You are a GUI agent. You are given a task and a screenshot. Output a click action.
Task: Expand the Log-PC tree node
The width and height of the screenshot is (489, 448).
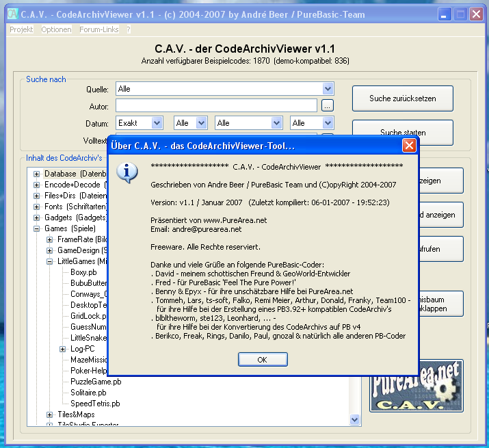point(62,349)
